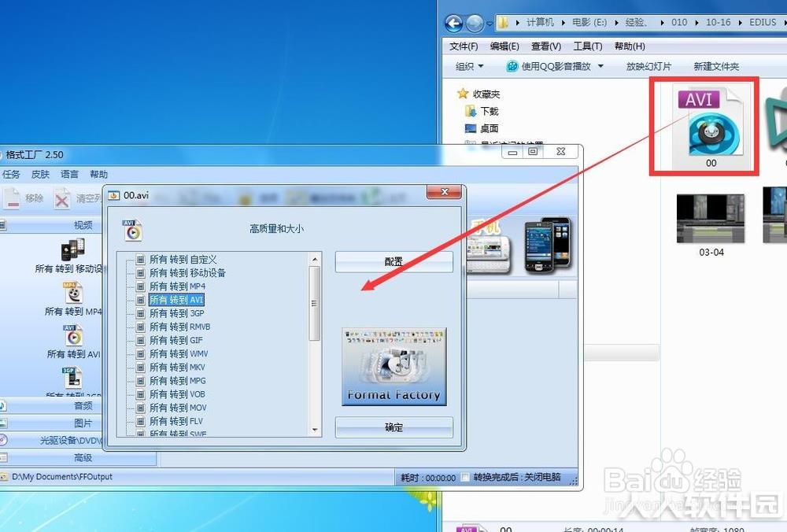Click the Clear List red X icon

click(x=61, y=199)
